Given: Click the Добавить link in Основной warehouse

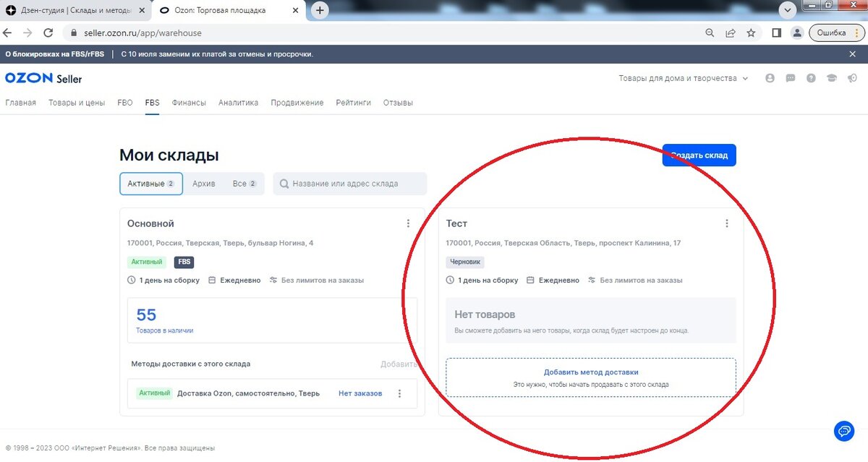Looking at the screenshot, I should click(x=399, y=364).
